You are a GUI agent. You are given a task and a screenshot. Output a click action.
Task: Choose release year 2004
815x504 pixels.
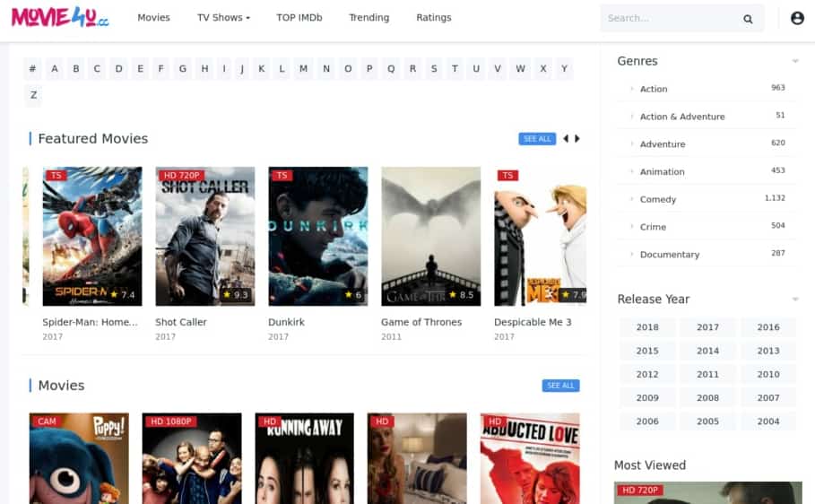[x=768, y=421]
